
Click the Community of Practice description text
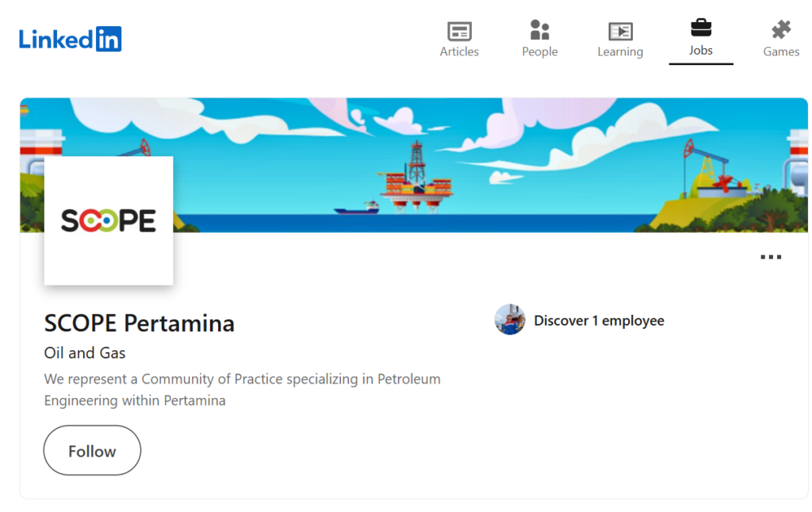[243, 390]
